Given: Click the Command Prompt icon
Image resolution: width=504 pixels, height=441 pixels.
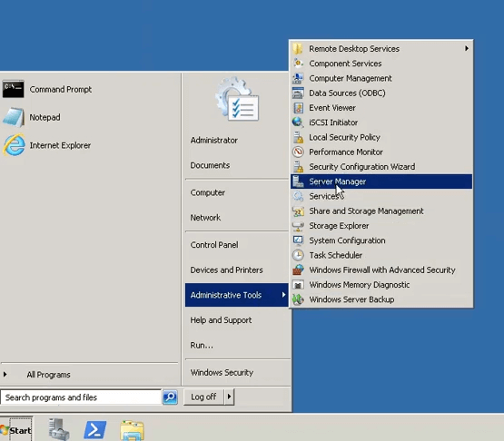Looking at the screenshot, I should coord(14,89).
